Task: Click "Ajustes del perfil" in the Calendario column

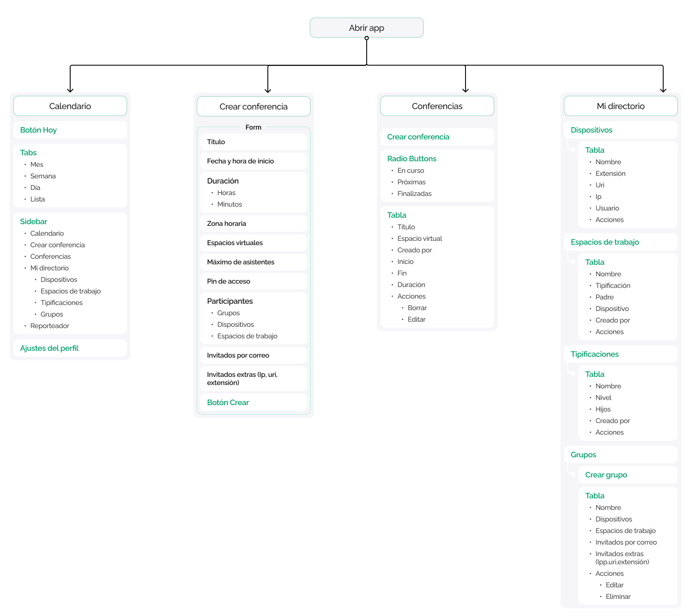Action: point(49,348)
